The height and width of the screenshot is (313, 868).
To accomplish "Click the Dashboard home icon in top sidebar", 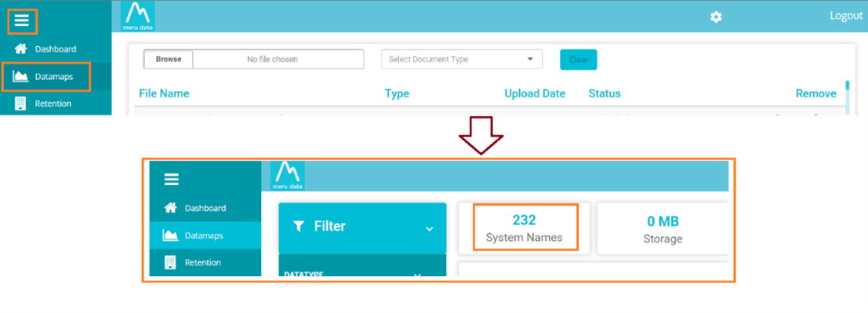I will click(21, 49).
